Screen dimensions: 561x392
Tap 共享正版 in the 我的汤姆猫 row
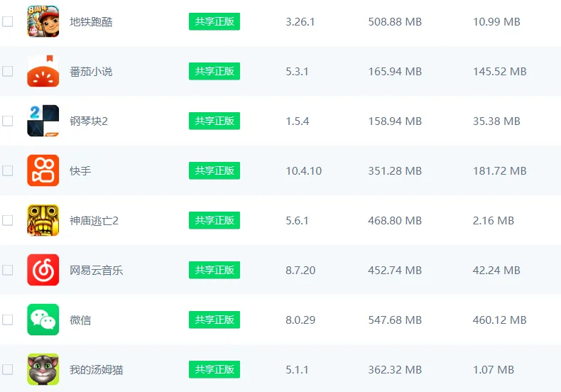click(x=214, y=369)
